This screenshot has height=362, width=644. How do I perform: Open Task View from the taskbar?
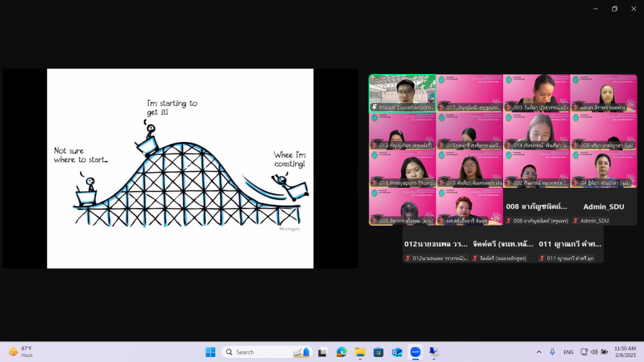coord(323,352)
